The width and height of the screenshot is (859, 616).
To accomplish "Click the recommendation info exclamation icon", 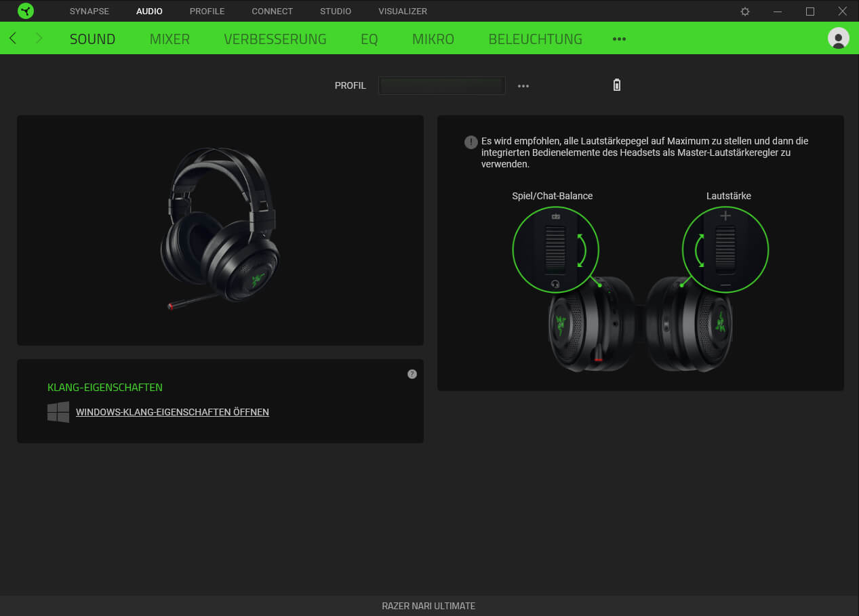I will [x=471, y=142].
